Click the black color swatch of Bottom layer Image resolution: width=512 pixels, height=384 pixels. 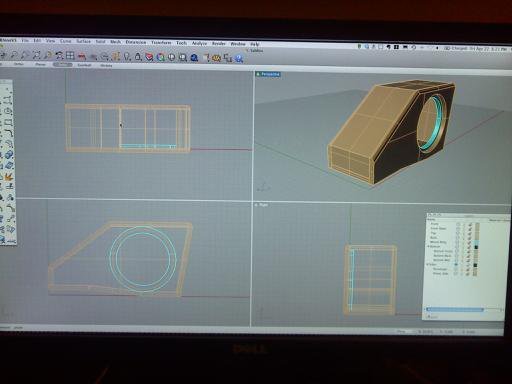[x=476, y=247]
